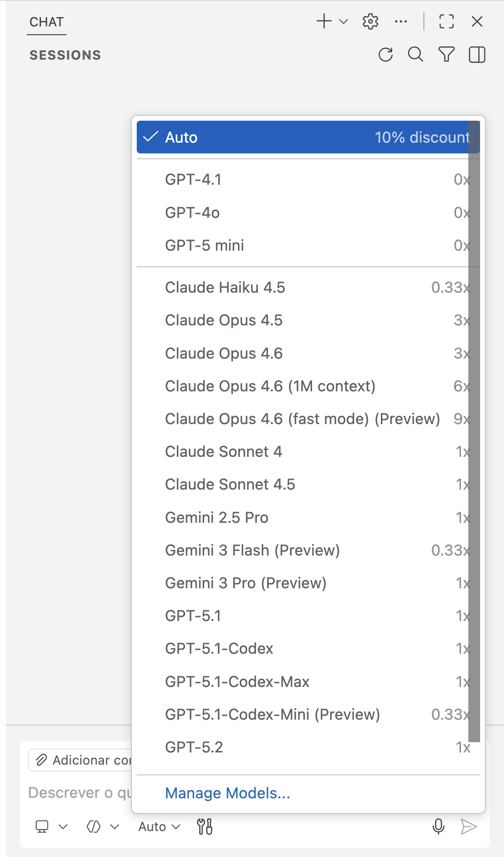This screenshot has height=857, width=504.
Task: Open the more actions ellipsis menu
Action: pyautogui.click(x=401, y=21)
